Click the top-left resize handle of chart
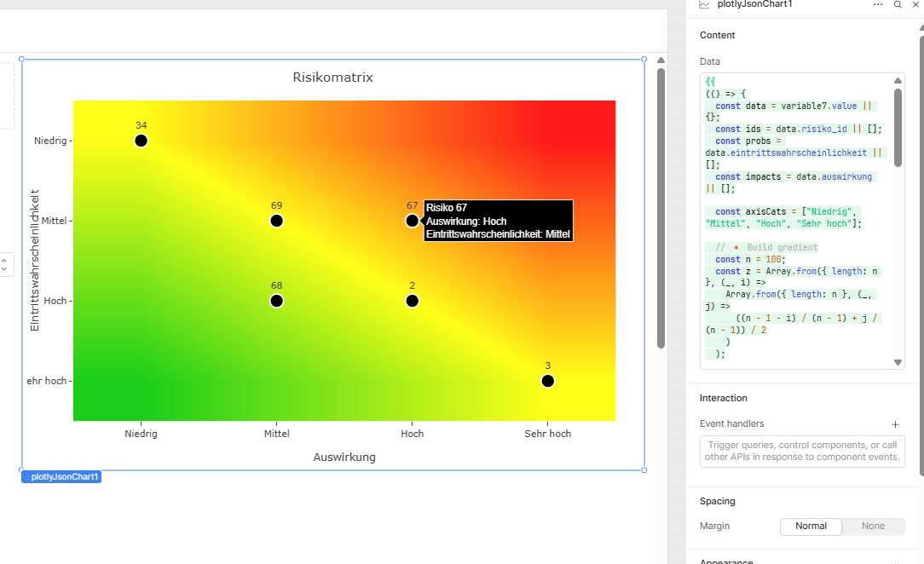This screenshot has height=564, width=924. coord(22,60)
